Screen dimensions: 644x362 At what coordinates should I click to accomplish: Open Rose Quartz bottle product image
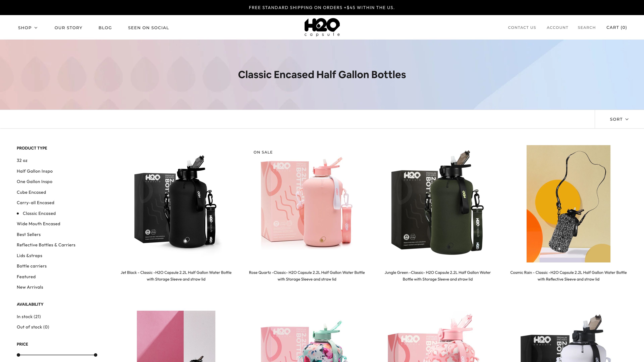click(x=307, y=204)
